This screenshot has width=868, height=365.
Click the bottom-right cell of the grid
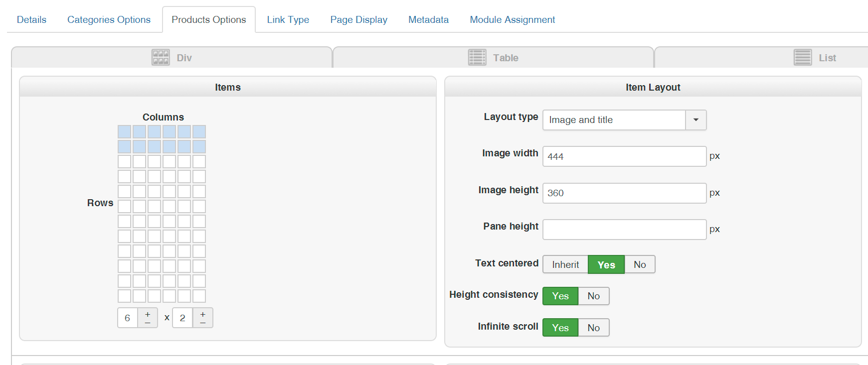coord(199,296)
